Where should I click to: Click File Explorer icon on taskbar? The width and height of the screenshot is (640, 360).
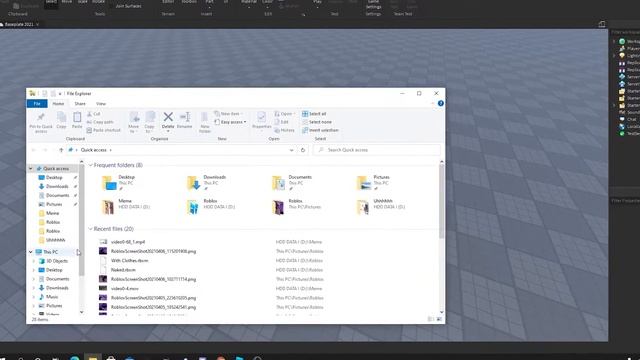93,358
